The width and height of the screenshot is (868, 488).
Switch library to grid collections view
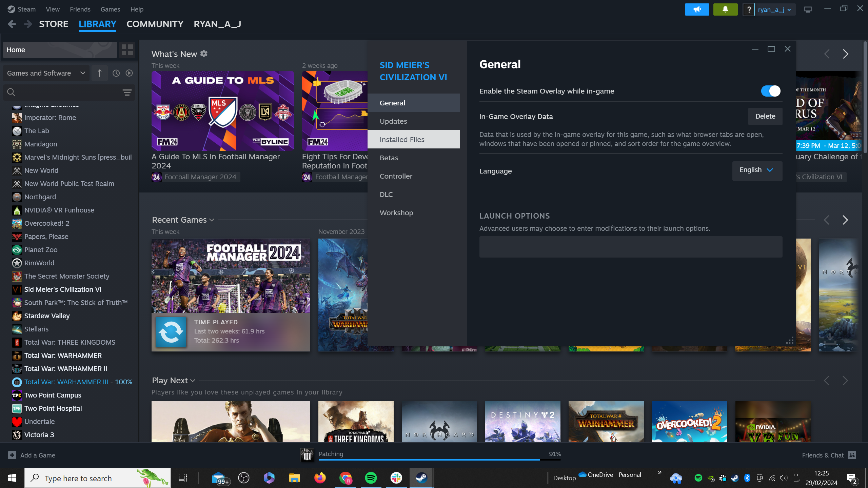(127, 50)
